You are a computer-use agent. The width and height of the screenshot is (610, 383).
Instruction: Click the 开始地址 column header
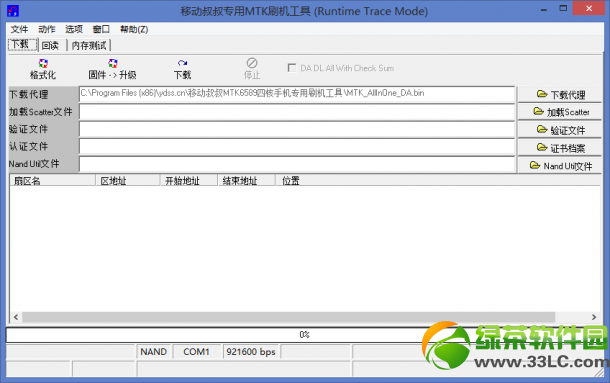click(189, 180)
